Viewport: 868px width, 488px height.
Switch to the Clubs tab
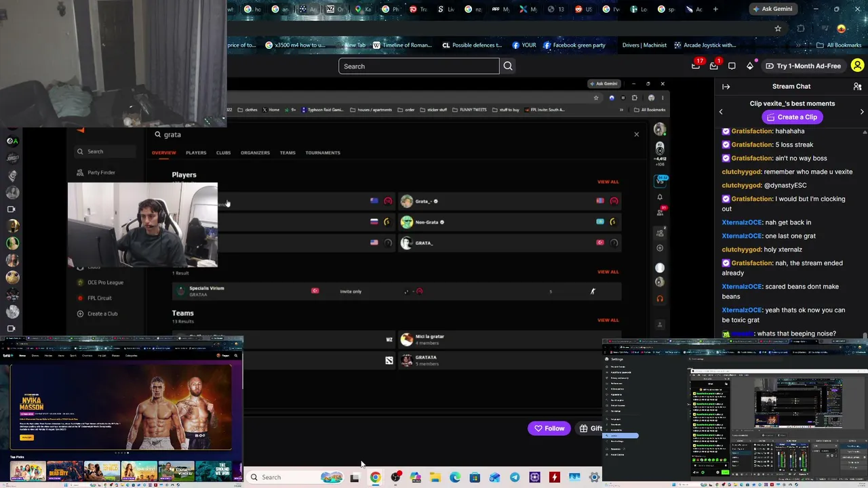(x=223, y=152)
